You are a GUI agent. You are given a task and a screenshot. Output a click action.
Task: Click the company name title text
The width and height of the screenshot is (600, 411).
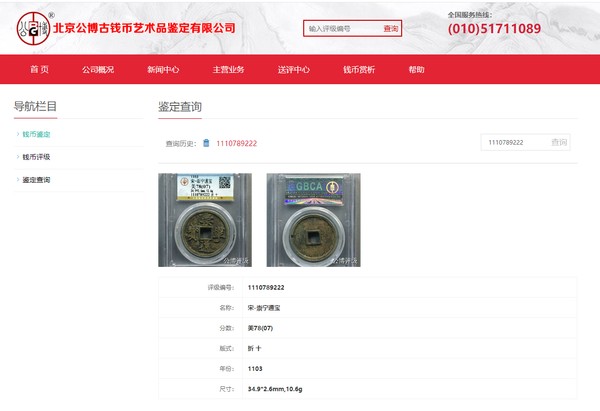pos(144,28)
